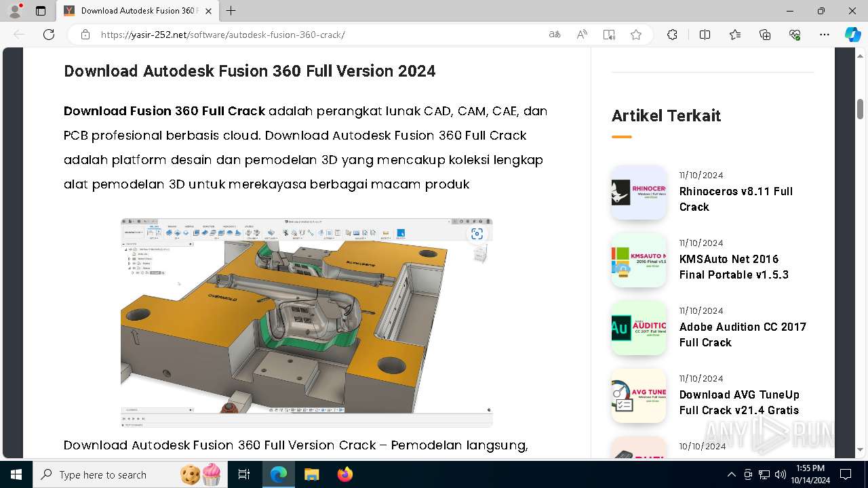
Task: Show hidden system tray icons
Action: click(x=731, y=474)
